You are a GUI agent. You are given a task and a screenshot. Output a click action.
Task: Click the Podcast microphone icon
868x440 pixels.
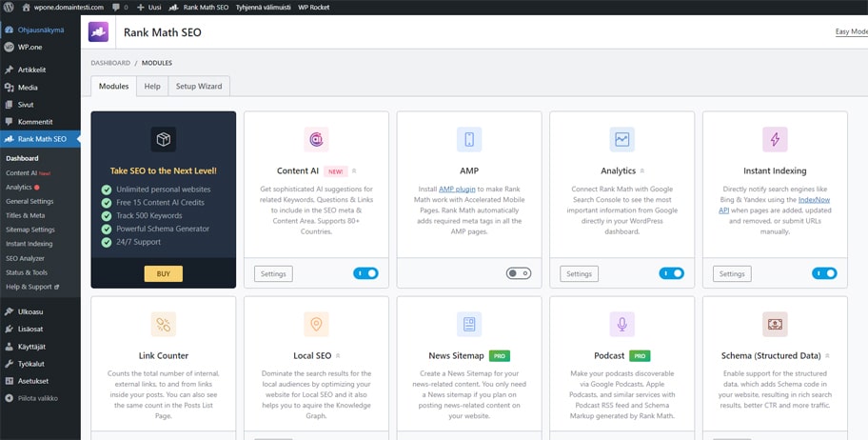click(x=621, y=325)
